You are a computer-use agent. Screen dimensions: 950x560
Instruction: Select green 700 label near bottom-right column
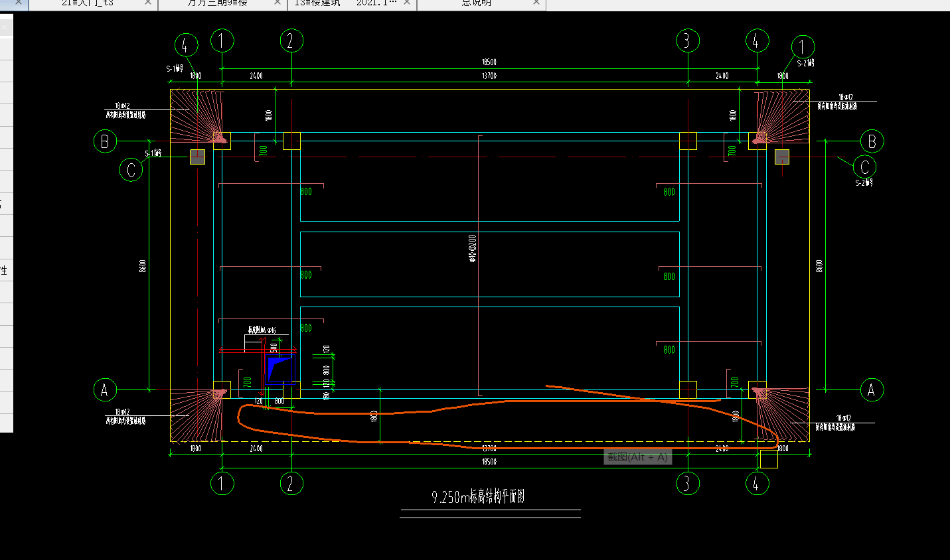click(x=734, y=383)
